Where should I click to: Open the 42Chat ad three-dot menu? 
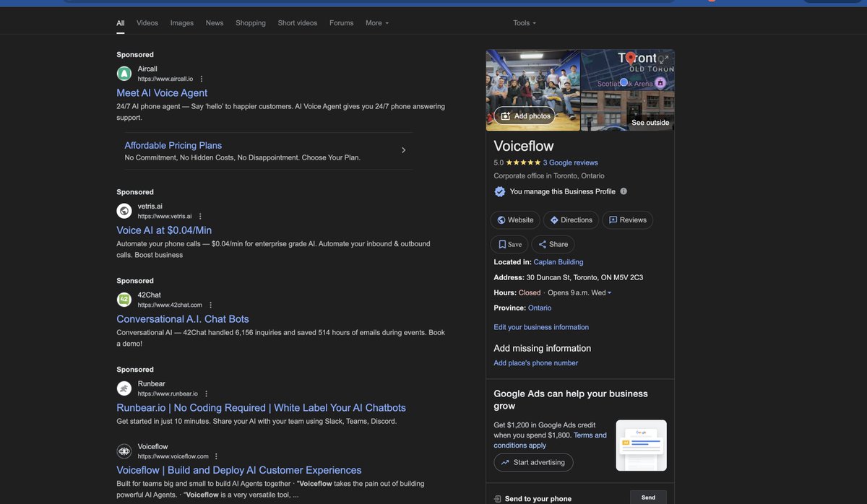pos(210,305)
